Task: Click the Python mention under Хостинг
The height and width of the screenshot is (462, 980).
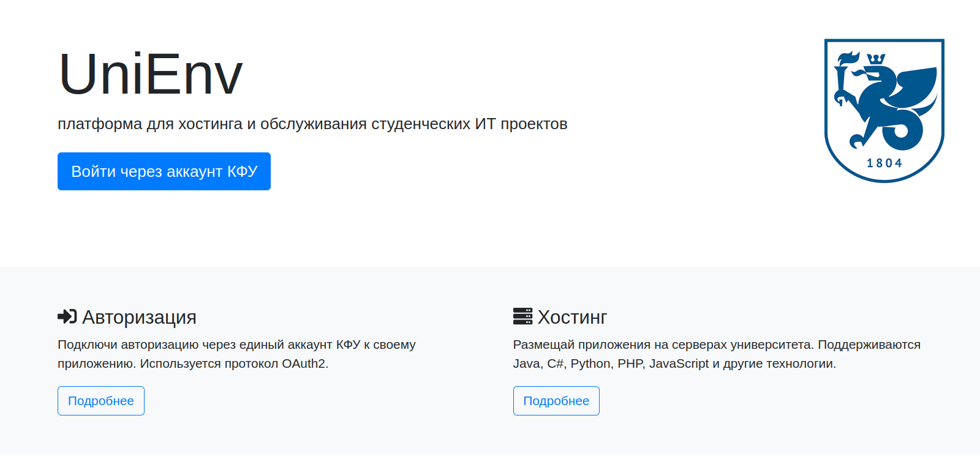Action: [591, 363]
